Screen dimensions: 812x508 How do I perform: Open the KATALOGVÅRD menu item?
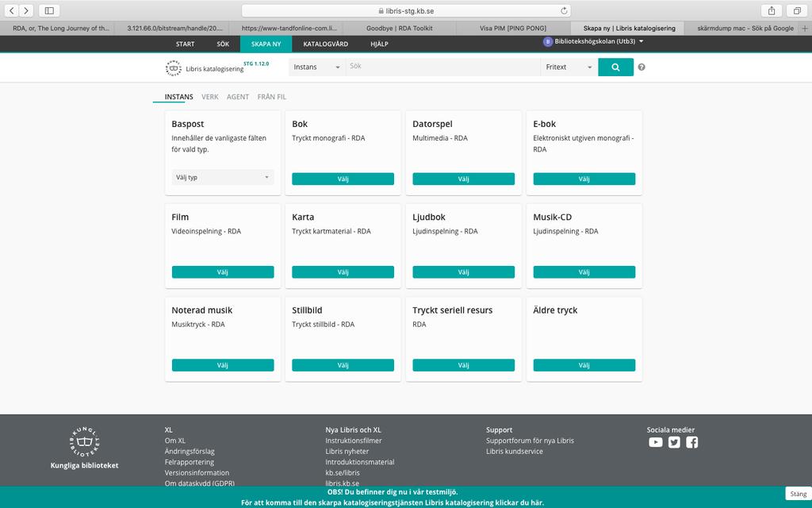(325, 44)
